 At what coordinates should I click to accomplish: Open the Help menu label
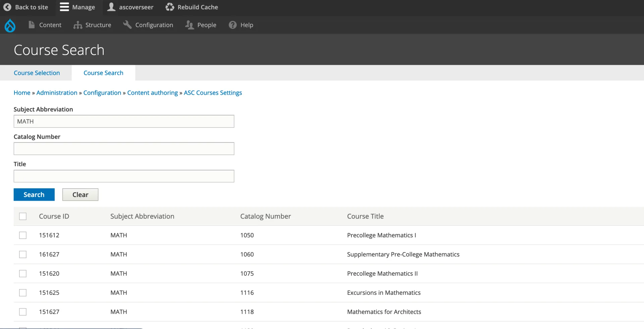point(247,25)
